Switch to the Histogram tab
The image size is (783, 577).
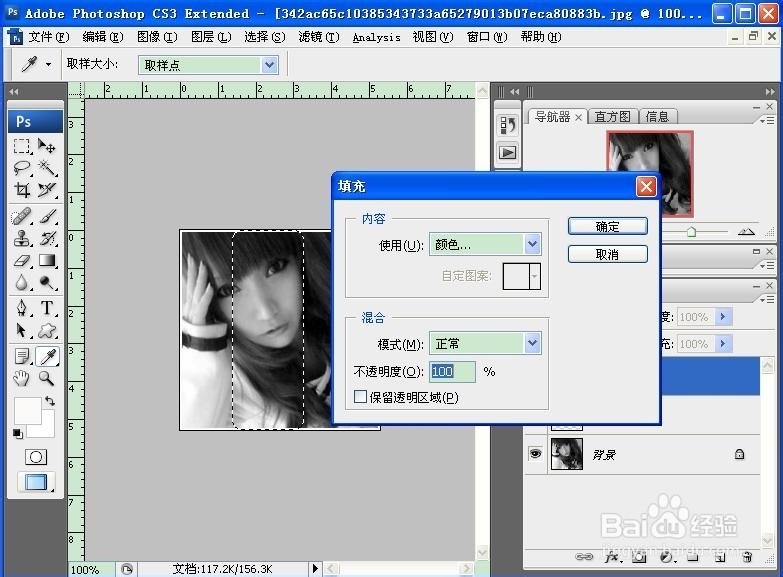612,117
